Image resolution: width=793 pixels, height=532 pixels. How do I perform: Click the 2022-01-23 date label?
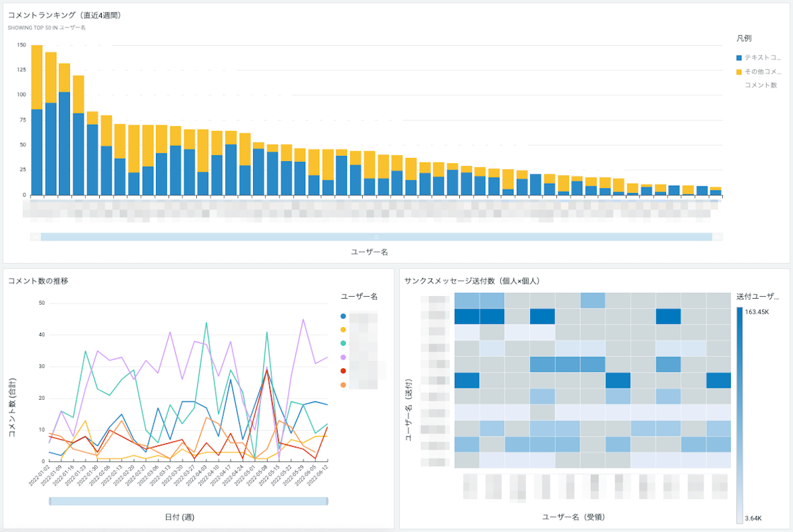(x=76, y=475)
